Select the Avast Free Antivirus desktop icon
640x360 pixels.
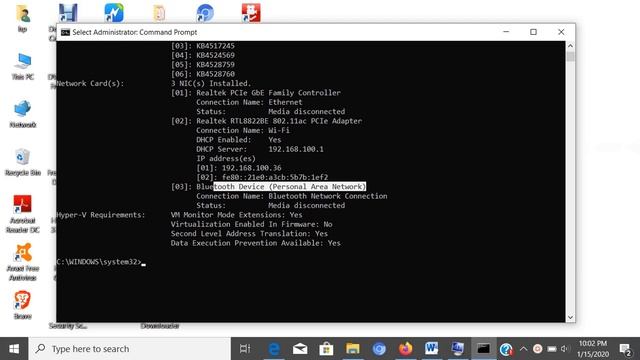click(23, 262)
